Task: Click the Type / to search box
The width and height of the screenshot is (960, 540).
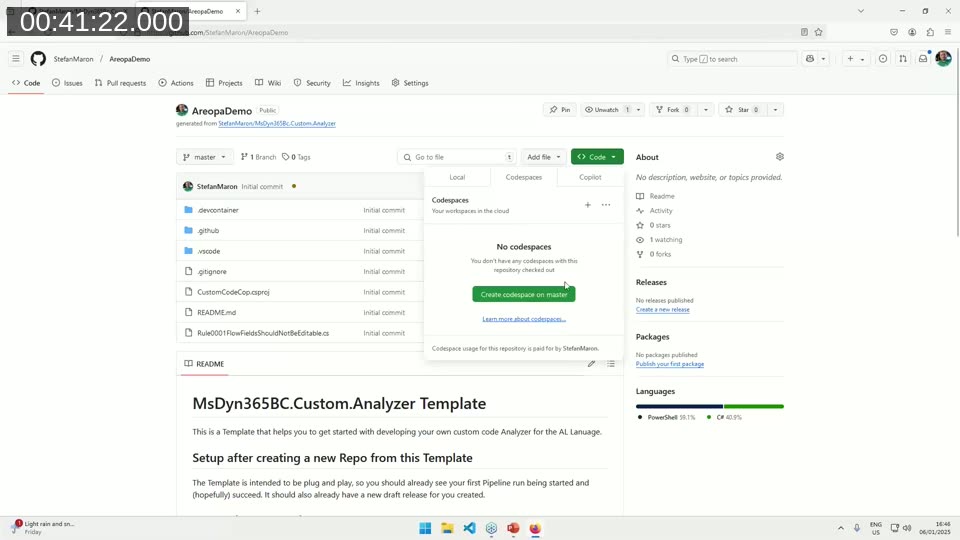Action: pyautogui.click(x=732, y=59)
